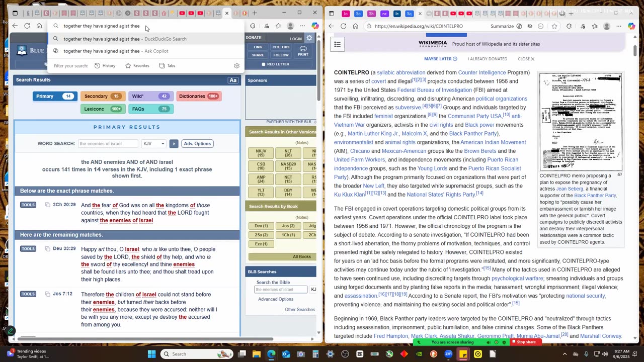Open Adv. Options for the word search
The image size is (644, 362).
(x=197, y=144)
